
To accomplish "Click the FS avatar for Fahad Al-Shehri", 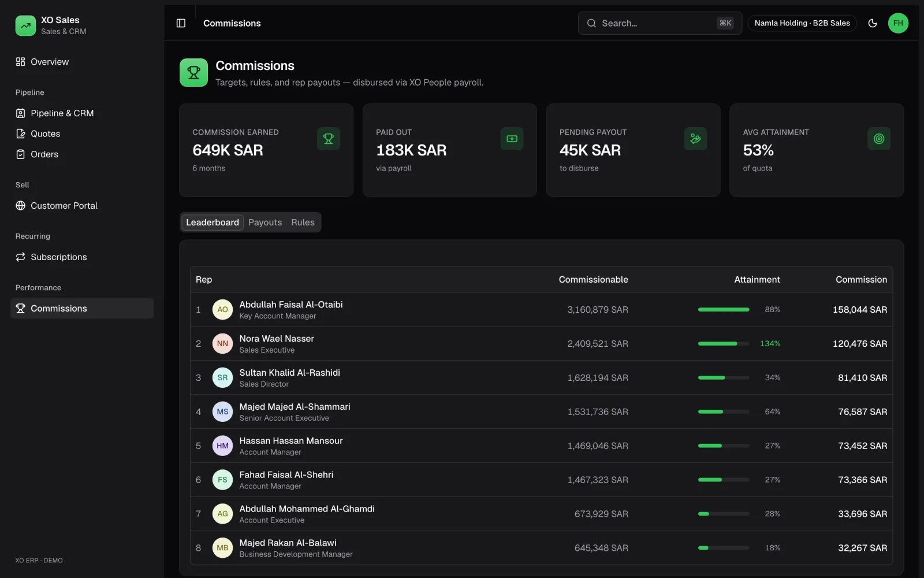I will click(222, 480).
